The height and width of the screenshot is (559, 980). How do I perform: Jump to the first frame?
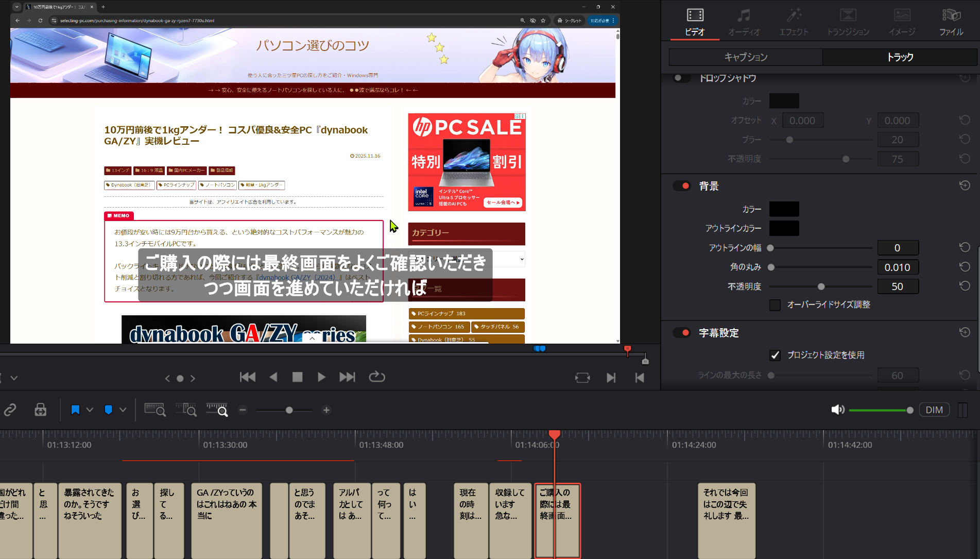pos(247,377)
